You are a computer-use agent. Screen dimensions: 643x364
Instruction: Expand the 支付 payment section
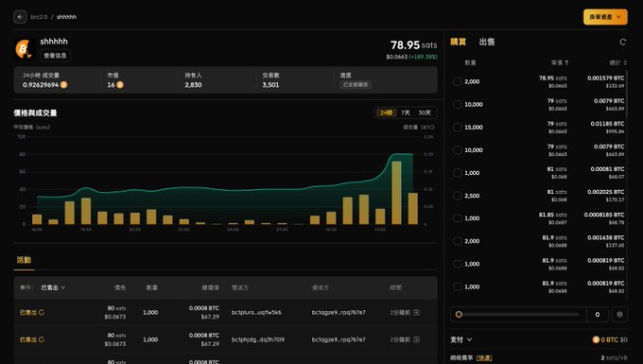click(461, 339)
